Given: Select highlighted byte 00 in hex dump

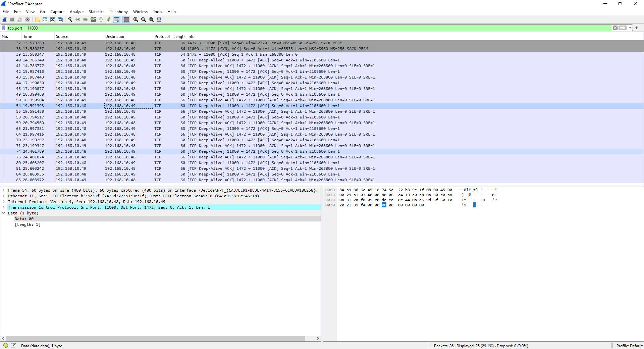Looking at the screenshot, I should [384, 205].
